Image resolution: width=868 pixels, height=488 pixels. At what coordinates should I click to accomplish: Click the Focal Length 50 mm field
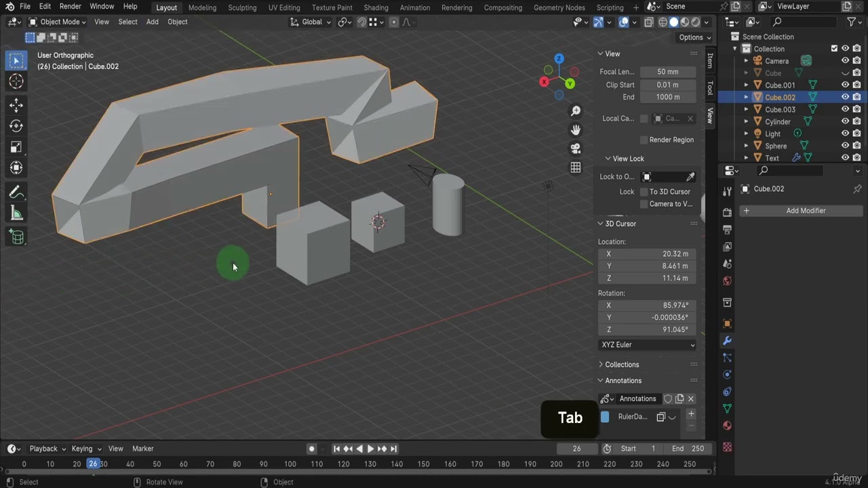(x=668, y=72)
